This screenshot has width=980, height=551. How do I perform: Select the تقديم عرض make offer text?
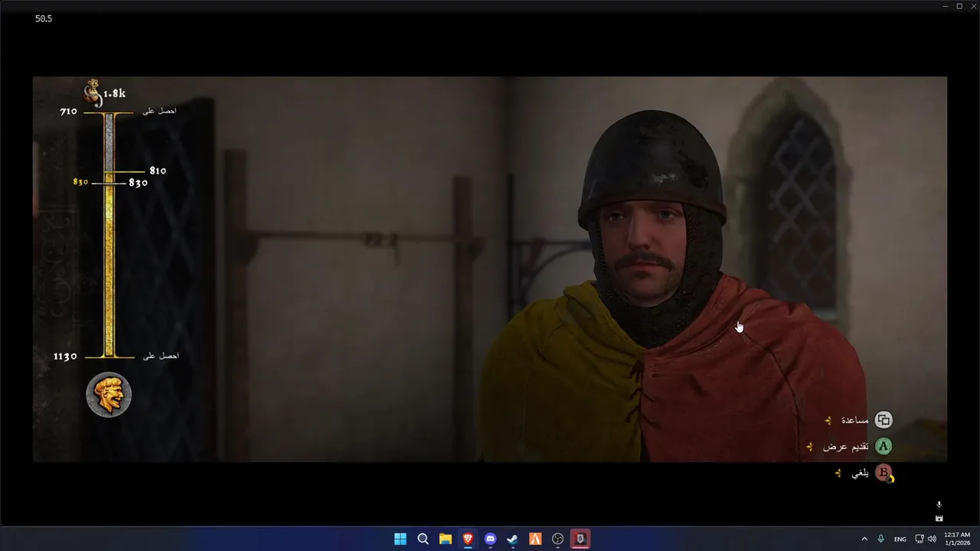(x=846, y=446)
